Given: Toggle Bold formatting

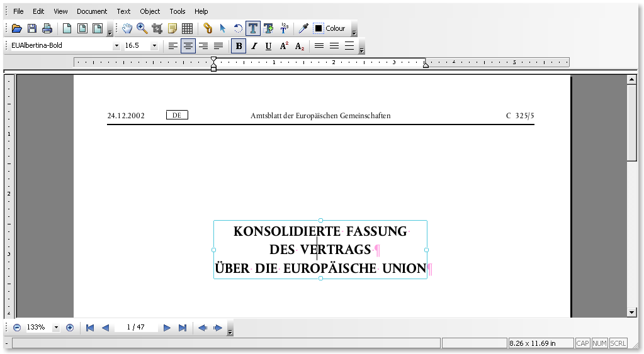Looking at the screenshot, I should 239,46.
